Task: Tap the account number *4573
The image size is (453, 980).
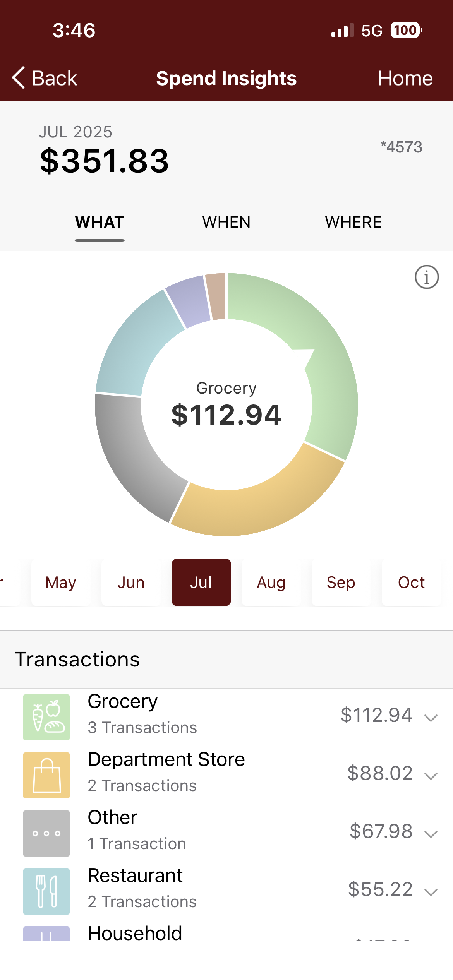Action: pyautogui.click(x=401, y=147)
